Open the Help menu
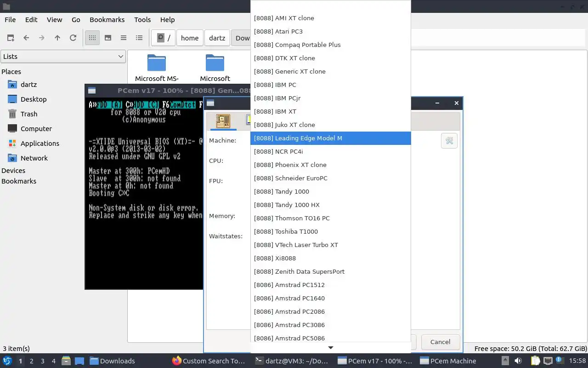Image resolution: width=588 pixels, height=368 pixels. 167,20
